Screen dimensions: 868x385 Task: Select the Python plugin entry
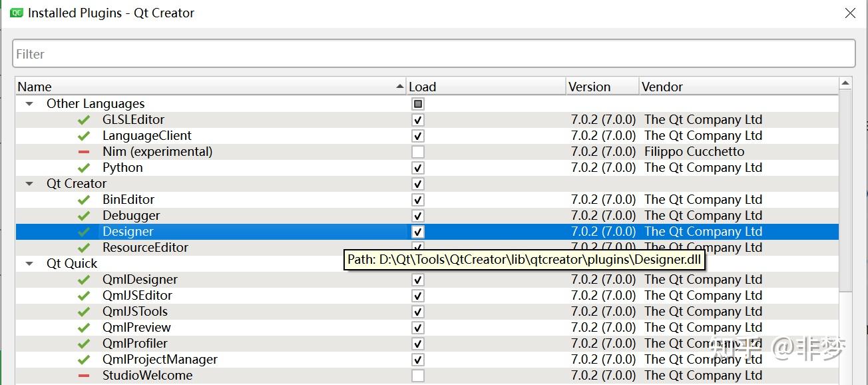tap(122, 167)
